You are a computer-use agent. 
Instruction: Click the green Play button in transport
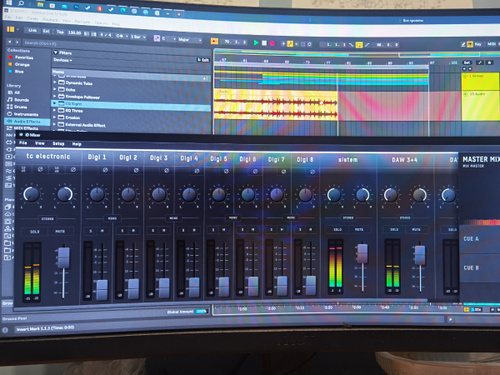click(x=256, y=43)
